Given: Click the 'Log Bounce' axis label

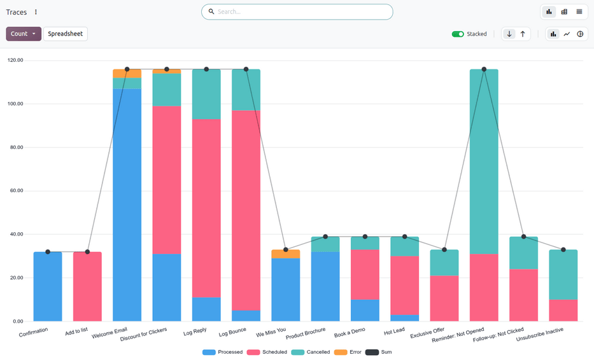Looking at the screenshot, I should (x=232, y=332).
